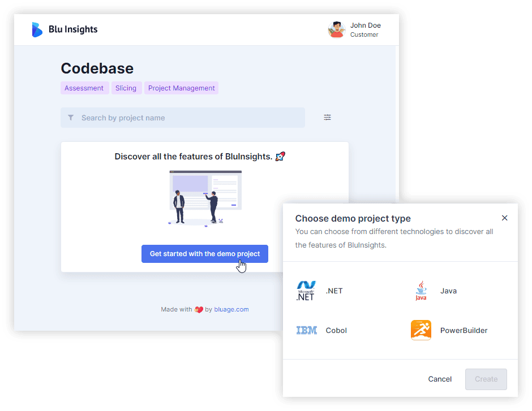The image size is (532, 411).
Task: Click Get started with the demo project
Action: click(x=204, y=254)
